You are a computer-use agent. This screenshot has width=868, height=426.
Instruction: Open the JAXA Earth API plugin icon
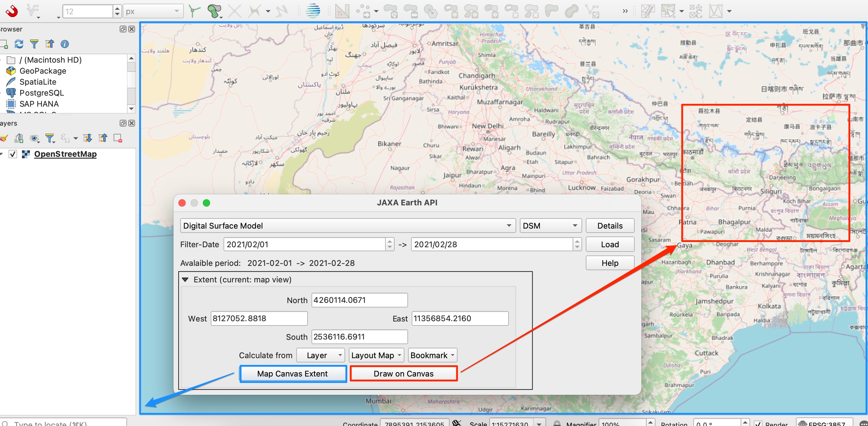[x=312, y=11]
